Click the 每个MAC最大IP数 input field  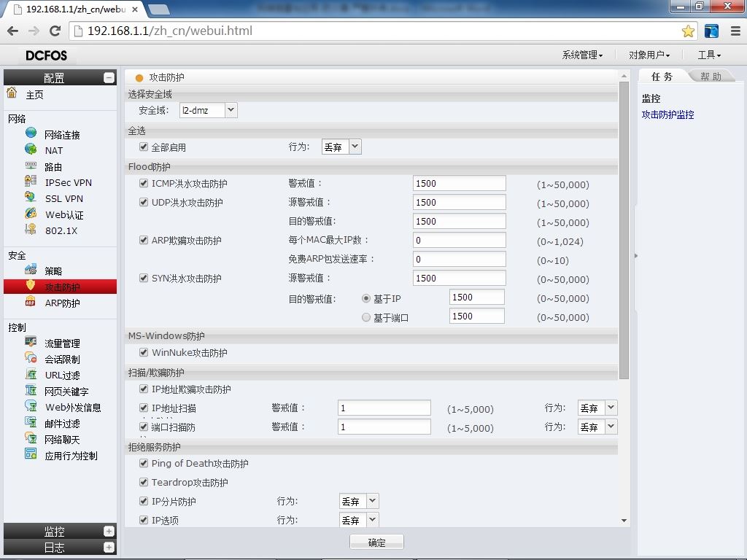(x=460, y=240)
